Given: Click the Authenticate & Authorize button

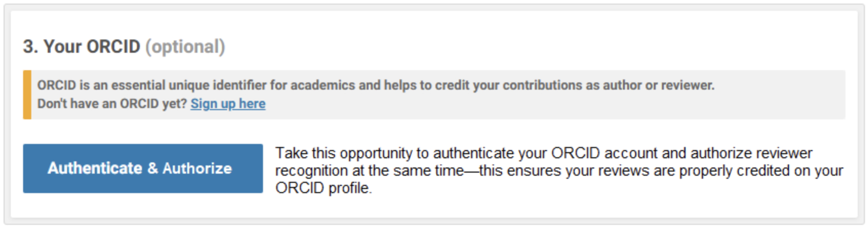Looking at the screenshot, I should tap(143, 168).
